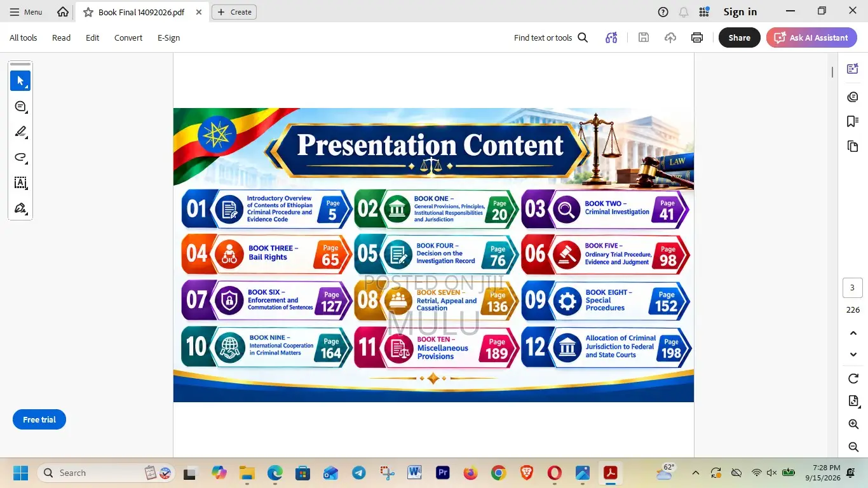Pick the Highlight pen tool
This screenshot has height=488, width=868.
point(20,132)
